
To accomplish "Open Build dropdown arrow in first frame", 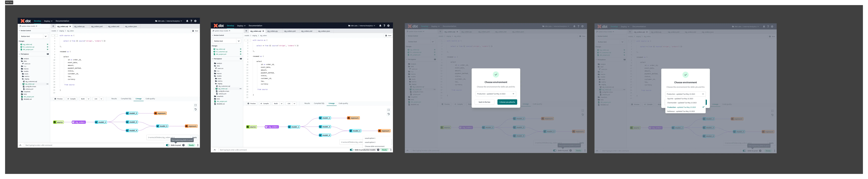I will pyautogui.click(x=89, y=99).
